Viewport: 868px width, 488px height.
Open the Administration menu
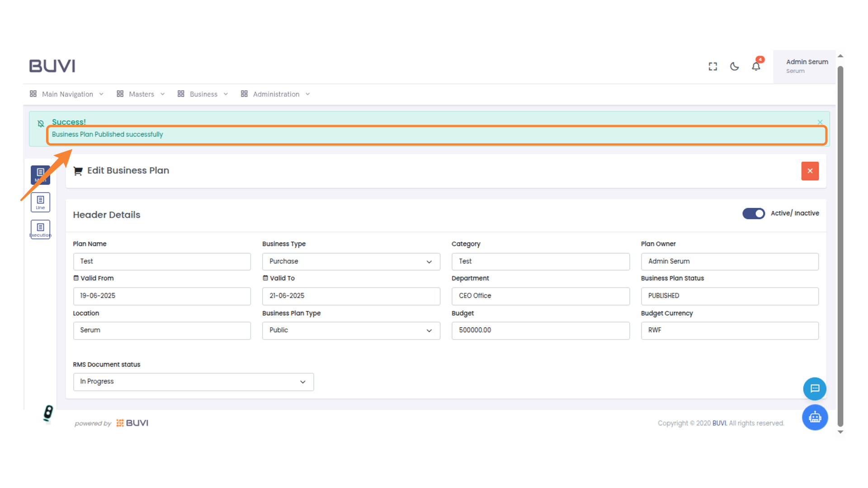(275, 94)
